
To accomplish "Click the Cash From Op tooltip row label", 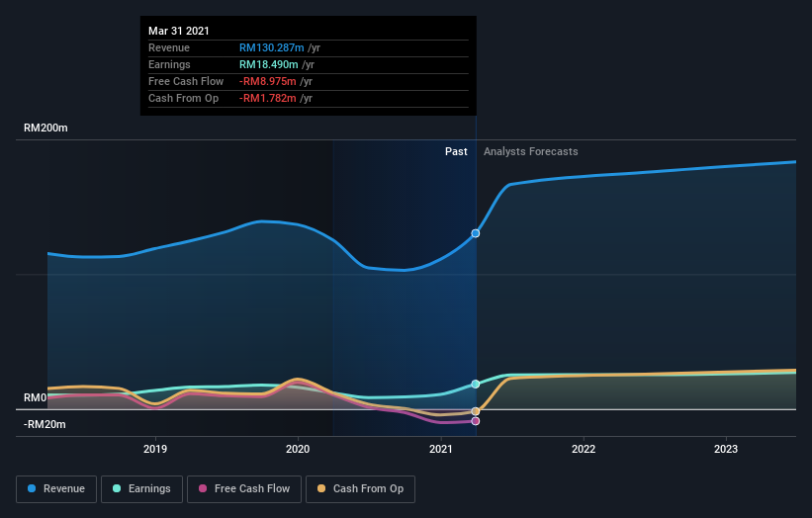I will pos(183,98).
